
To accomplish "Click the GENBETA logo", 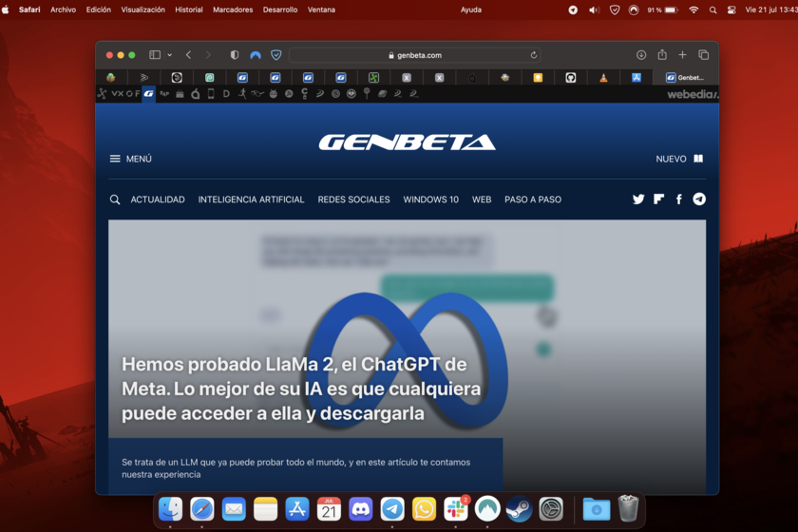I will [408, 142].
